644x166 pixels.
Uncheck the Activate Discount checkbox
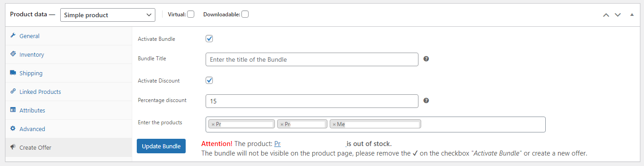209,80
